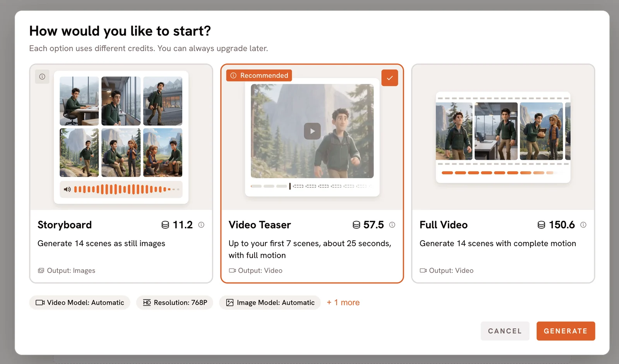Click Output: Video icon under Video Teaser
The image size is (619, 364).
[x=232, y=270]
